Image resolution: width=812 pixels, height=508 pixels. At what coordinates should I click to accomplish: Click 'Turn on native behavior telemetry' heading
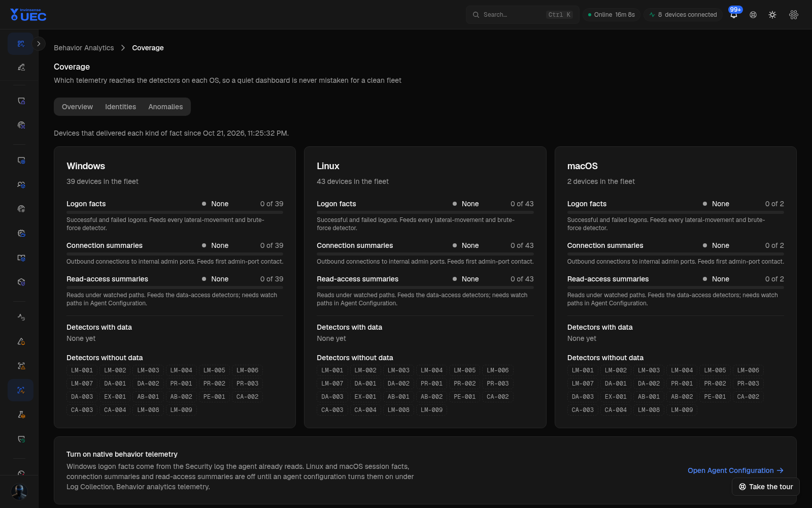click(122, 454)
